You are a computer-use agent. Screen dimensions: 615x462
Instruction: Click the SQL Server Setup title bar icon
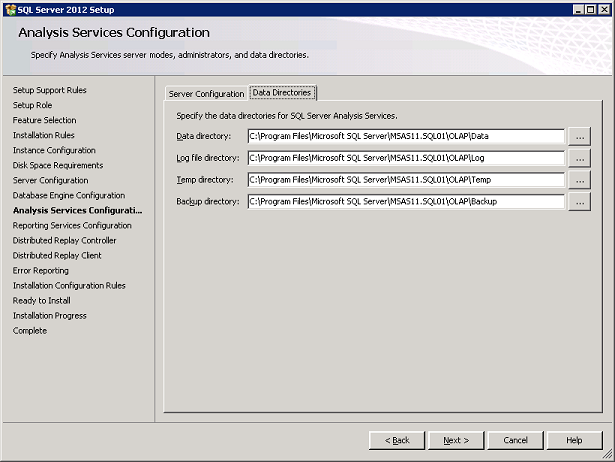pyautogui.click(x=10, y=10)
